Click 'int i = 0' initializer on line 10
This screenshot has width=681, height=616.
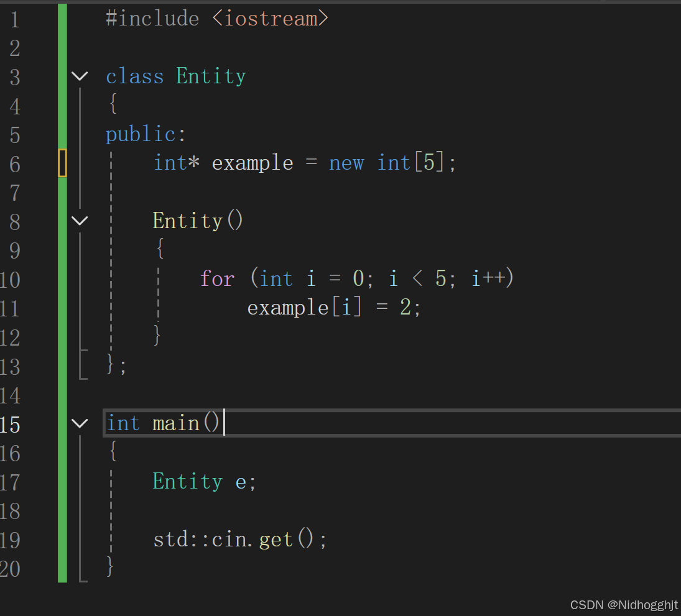(x=312, y=278)
